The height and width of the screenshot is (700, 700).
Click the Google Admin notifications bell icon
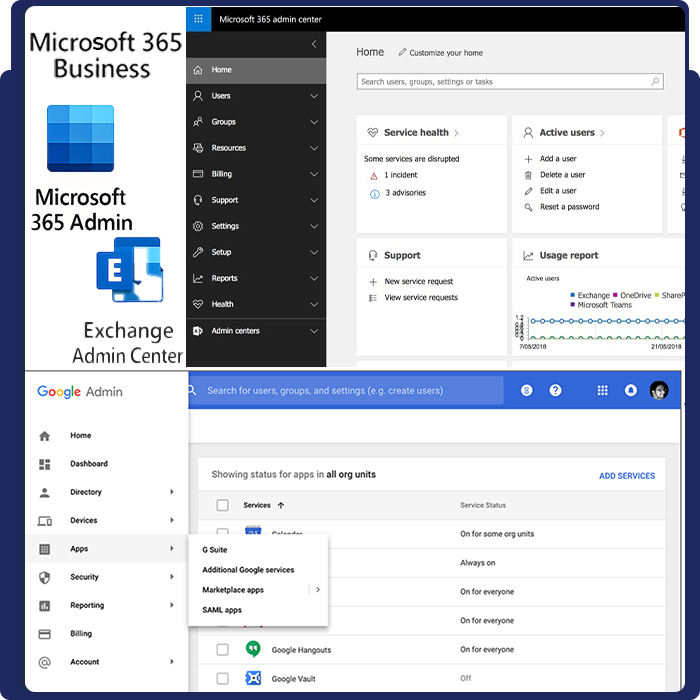(x=631, y=391)
